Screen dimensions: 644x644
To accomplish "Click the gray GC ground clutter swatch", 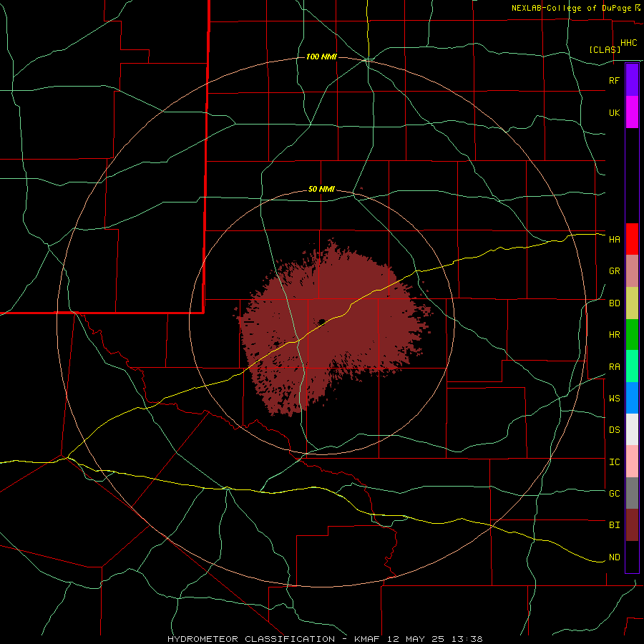I will 632,493.
